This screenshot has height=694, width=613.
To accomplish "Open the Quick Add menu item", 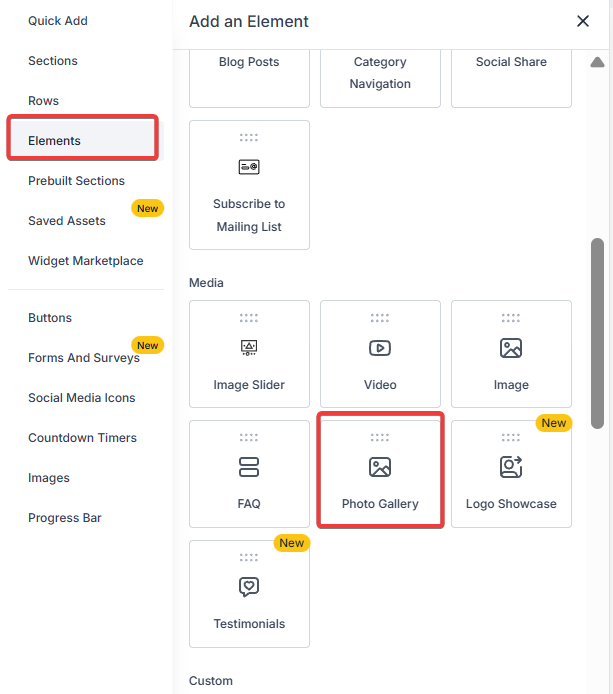I will click(58, 21).
